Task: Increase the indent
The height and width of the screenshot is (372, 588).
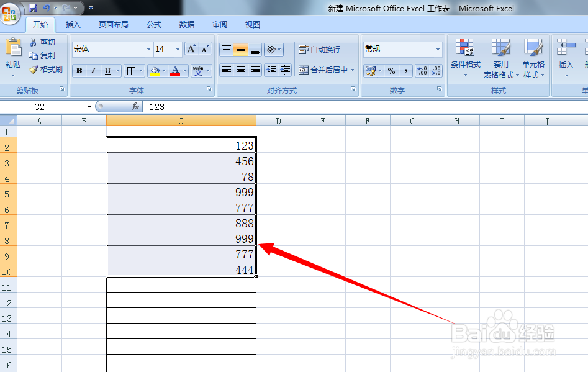Action: coord(285,70)
